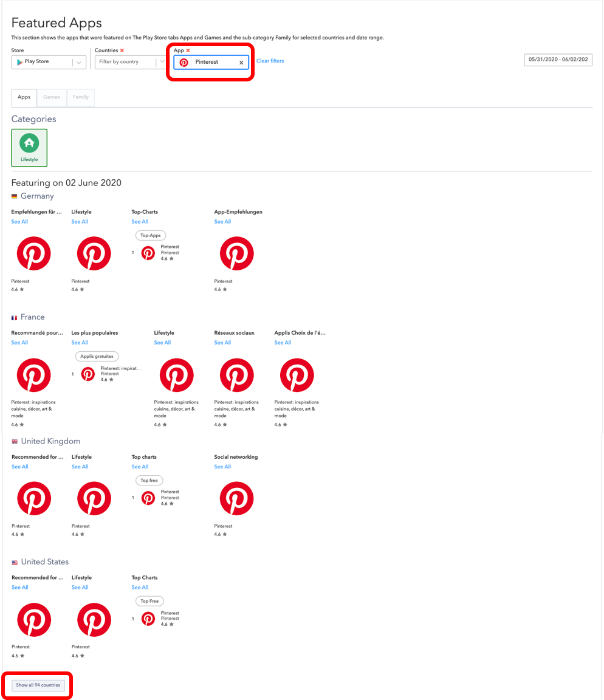
Task: Click Pinterest icon in US Top Free
Action: (x=148, y=619)
